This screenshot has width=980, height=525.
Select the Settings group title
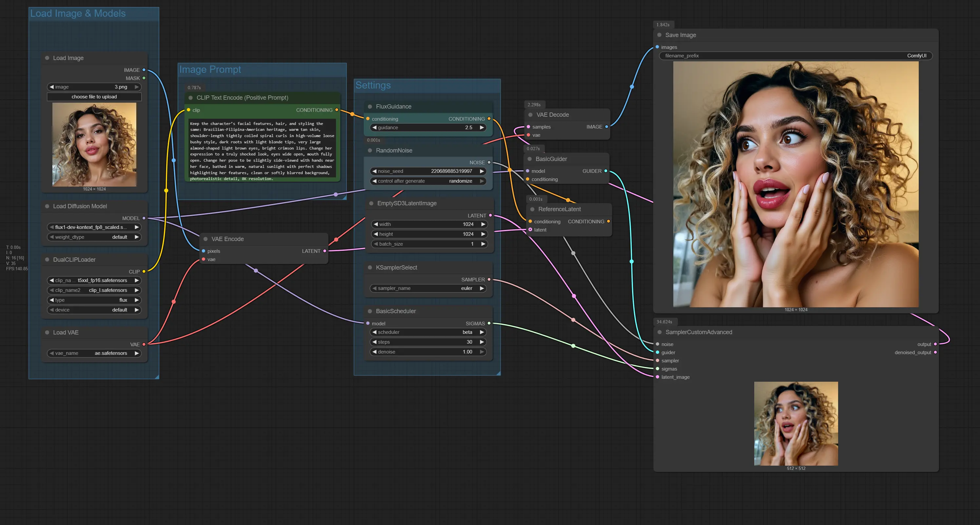click(x=373, y=85)
